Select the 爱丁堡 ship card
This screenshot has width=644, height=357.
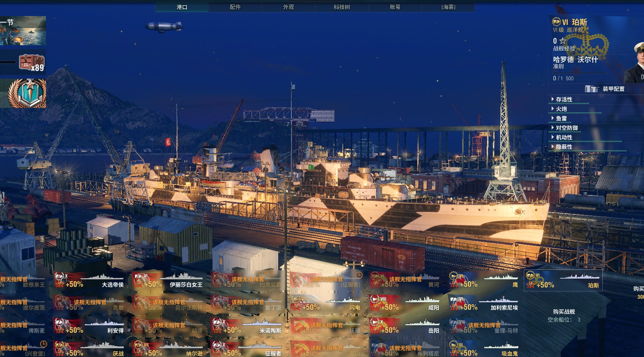coord(247,303)
